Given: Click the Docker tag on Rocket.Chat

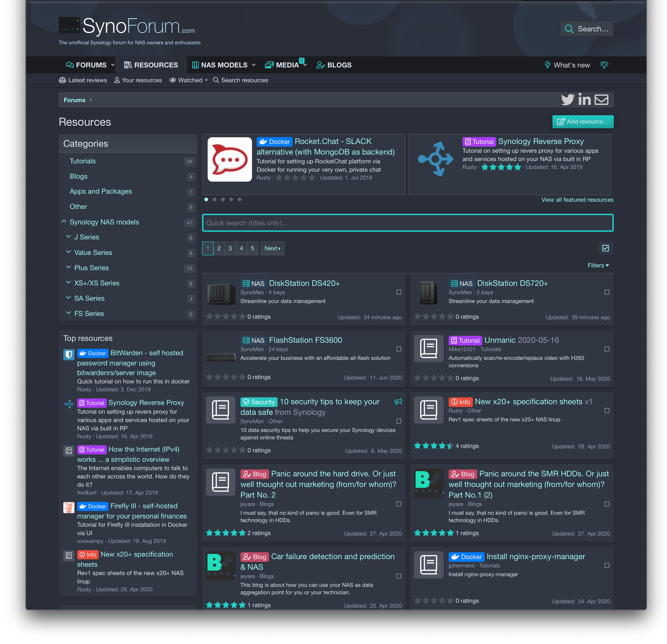Looking at the screenshot, I should (x=274, y=142).
